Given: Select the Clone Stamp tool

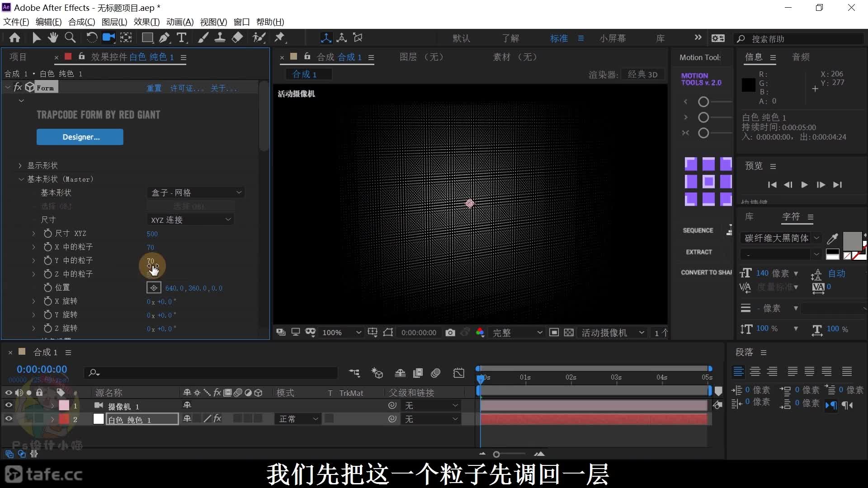Looking at the screenshot, I should [x=220, y=38].
